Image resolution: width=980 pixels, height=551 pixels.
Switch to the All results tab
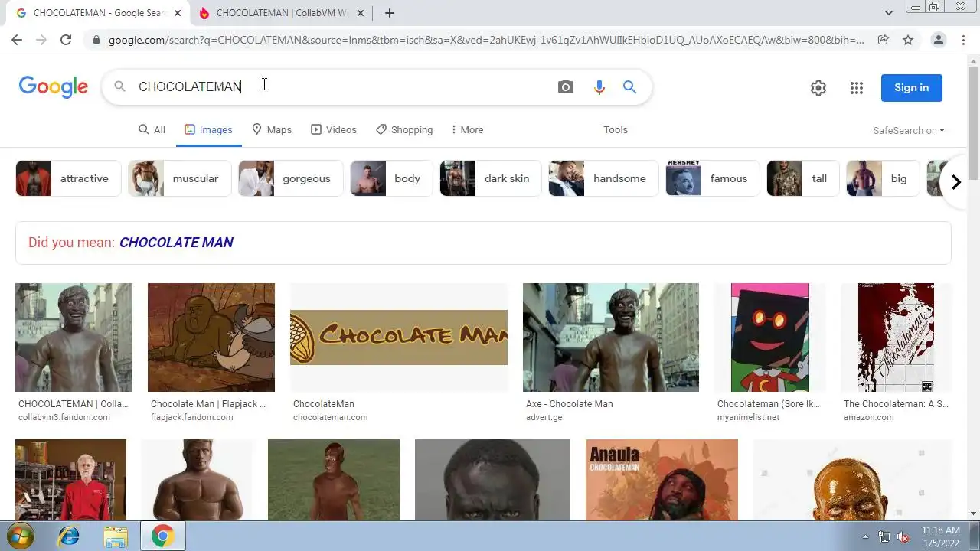click(152, 130)
